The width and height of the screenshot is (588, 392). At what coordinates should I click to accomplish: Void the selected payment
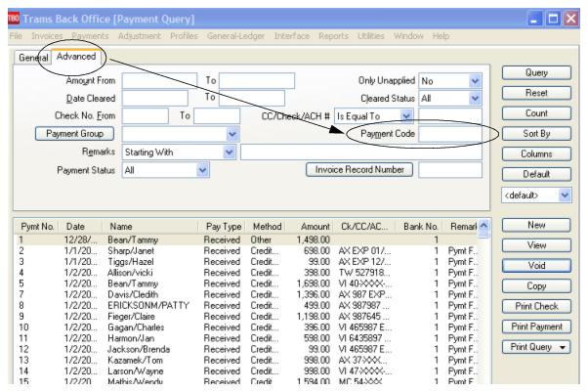(536, 266)
